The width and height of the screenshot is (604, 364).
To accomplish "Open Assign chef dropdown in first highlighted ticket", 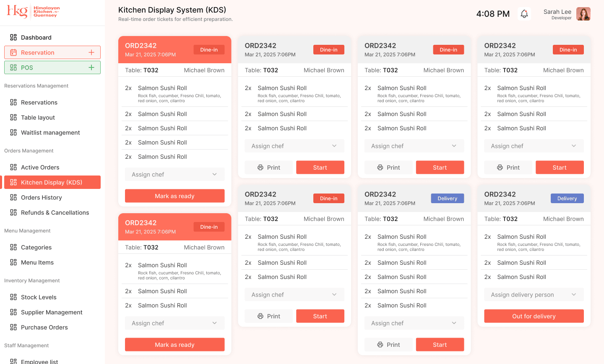I will point(174,175).
